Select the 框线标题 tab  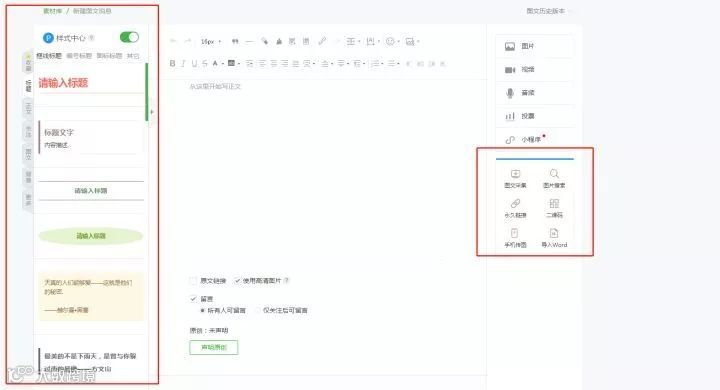click(49, 56)
